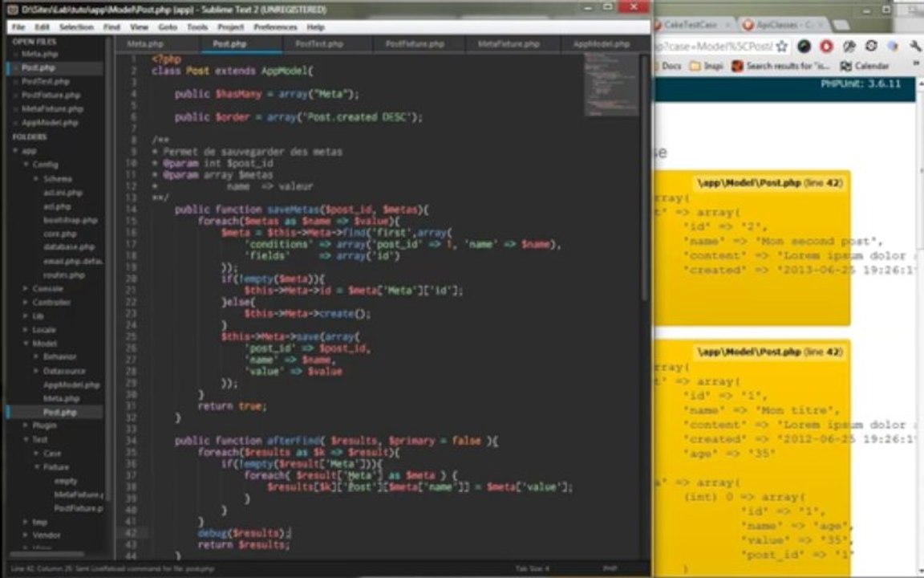This screenshot has width=924, height=578.
Task: Click the code minimap preview
Action: (611, 84)
